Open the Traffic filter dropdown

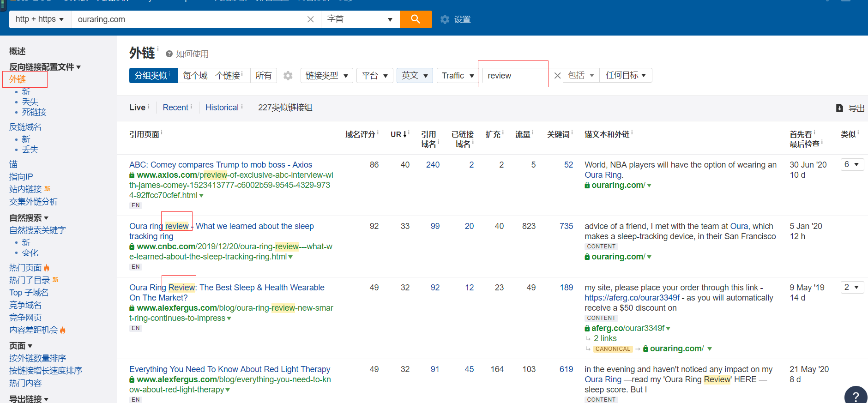tap(458, 76)
